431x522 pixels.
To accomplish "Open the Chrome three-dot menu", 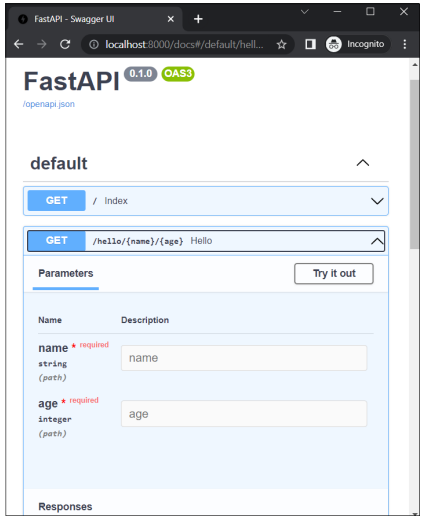I will pos(405,44).
